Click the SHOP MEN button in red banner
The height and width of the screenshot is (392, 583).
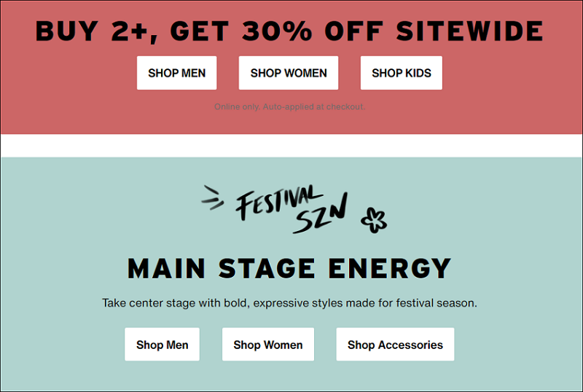click(x=176, y=73)
